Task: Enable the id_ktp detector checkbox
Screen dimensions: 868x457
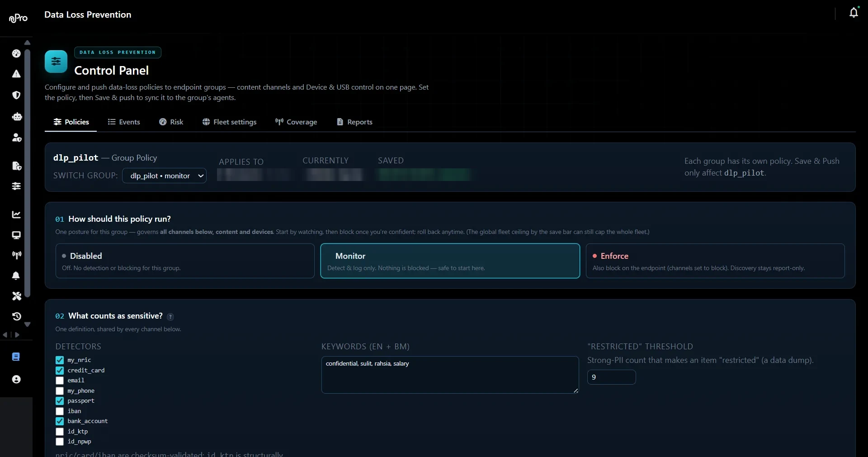Action: (60, 432)
